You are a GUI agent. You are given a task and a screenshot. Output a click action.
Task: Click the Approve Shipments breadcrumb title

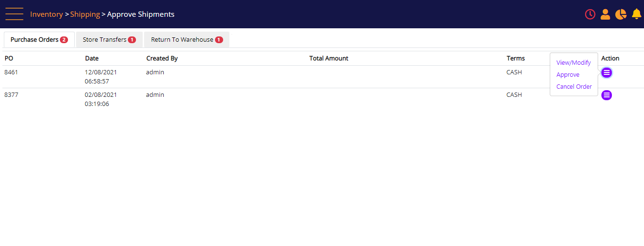(141, 14)
